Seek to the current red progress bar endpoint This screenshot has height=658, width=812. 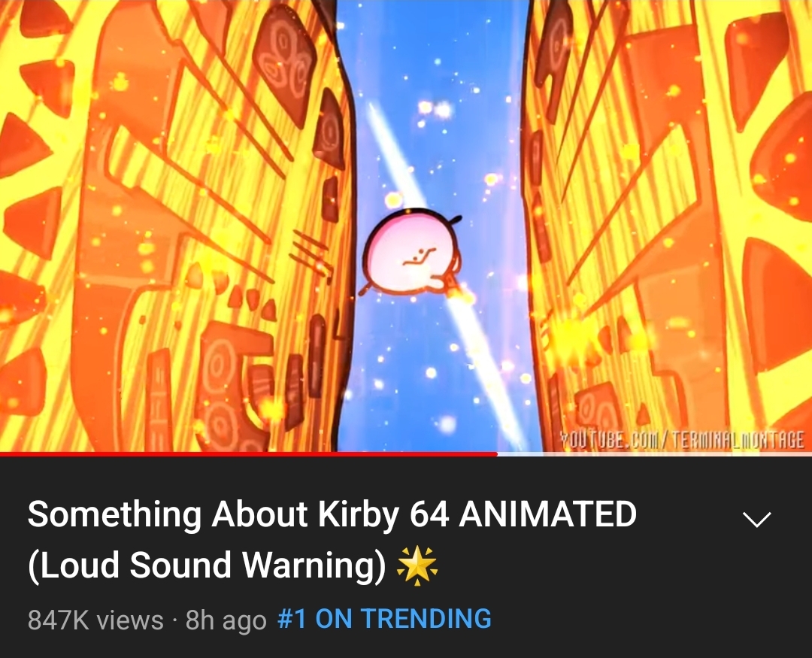coord(497,454)
